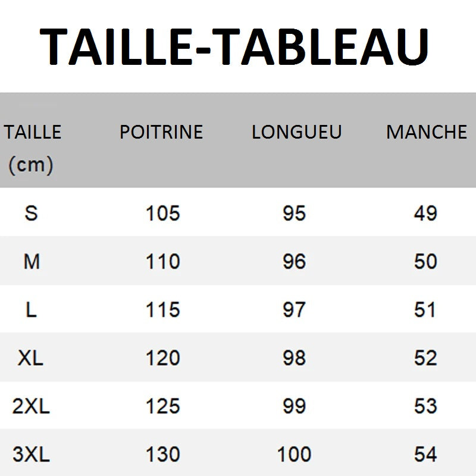This screenshot has height=476, width=476.
Task: Select the XL size row label
Action: (32, 358)
